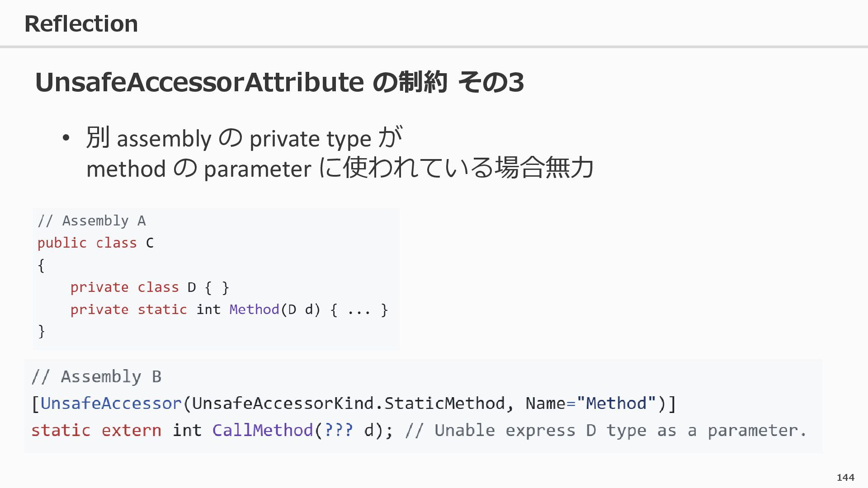Screen dimensions: 868x488
Task: Click the Assembly B comment line
Action: coord(96,376)
